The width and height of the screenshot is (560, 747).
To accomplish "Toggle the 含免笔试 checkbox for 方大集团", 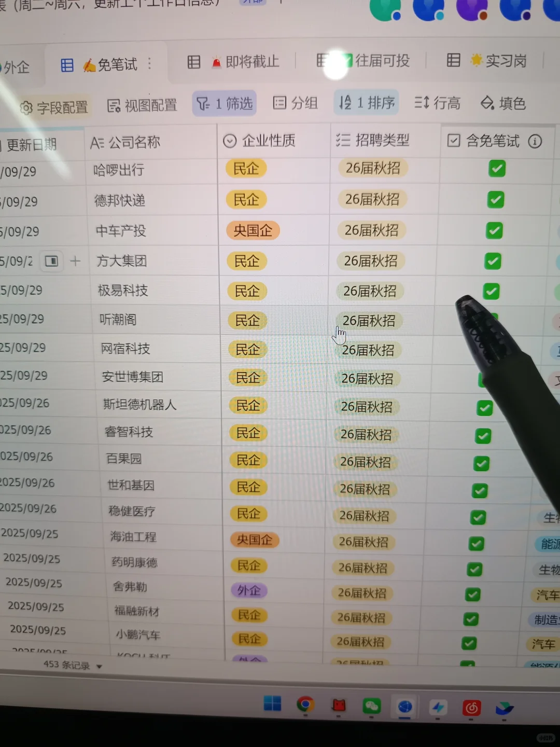I will [x=493, y=261].
